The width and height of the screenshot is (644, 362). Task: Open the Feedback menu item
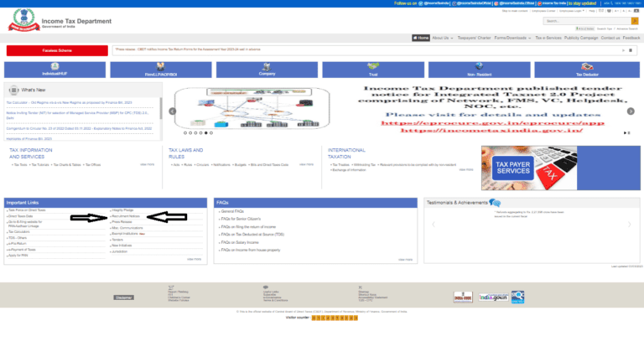pyautogui.click(x=631, y=38)
